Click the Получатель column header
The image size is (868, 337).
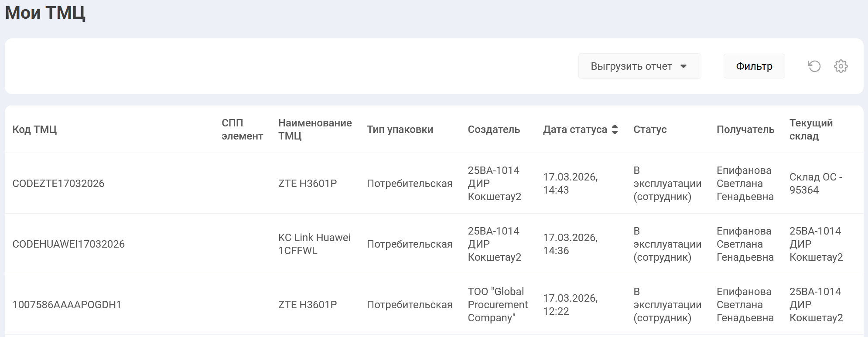coord(745,129)
